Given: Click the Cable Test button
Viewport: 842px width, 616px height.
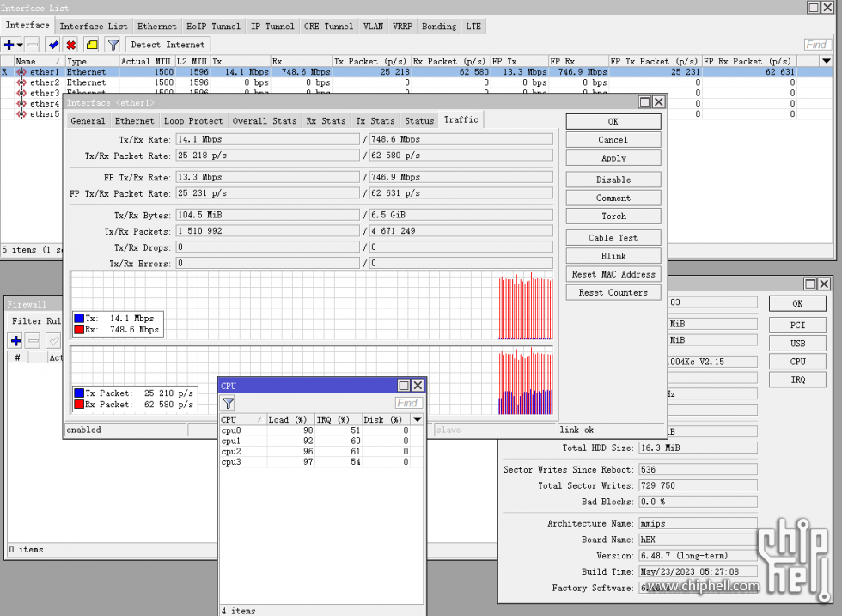Looking at the screenshot, I should click(613, 237).
